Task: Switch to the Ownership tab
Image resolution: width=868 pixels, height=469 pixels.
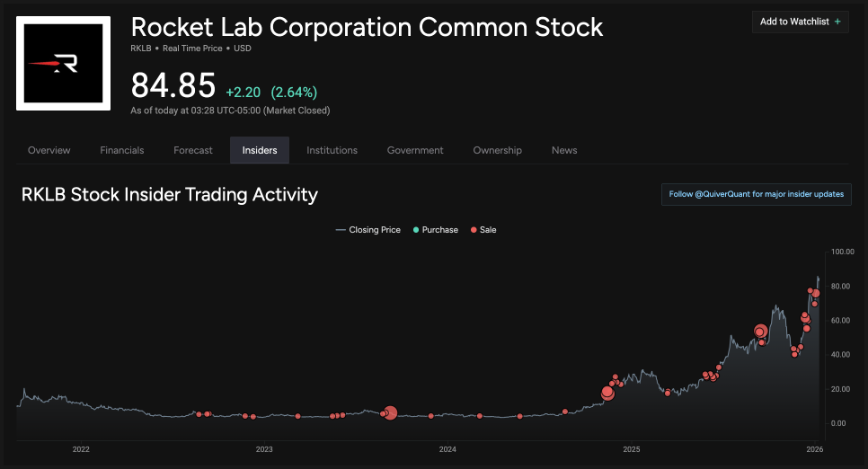Action: (x=497, y=150)
